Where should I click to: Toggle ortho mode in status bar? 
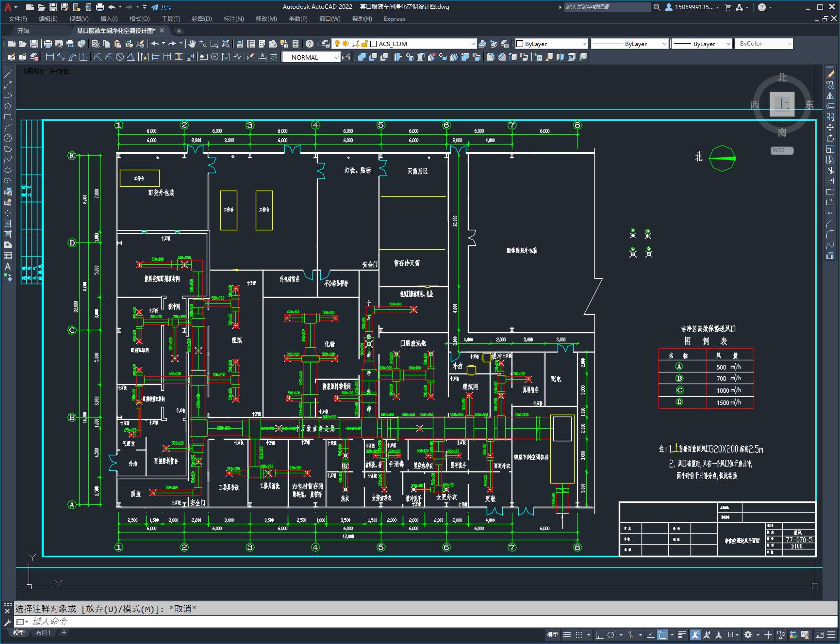click(x=599, y=634)
